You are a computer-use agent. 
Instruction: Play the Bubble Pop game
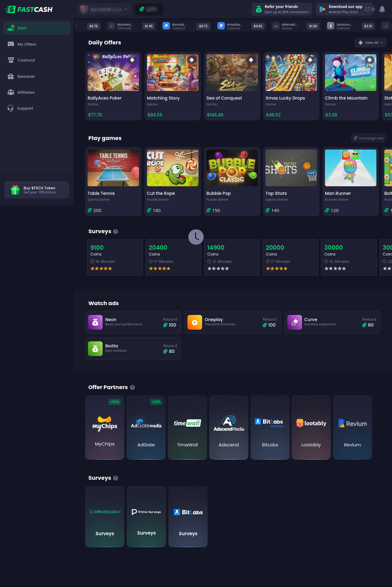coord(232,182)
